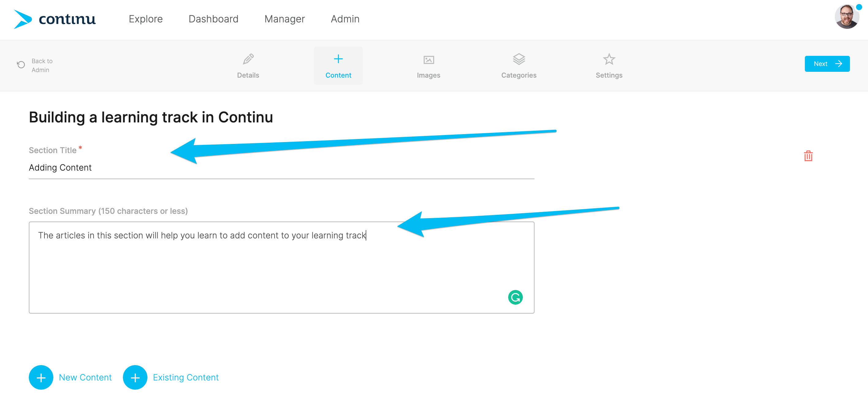Screen dimensions: 868x405
Task: Click the Section Summary label text
Action: point(108,211)
